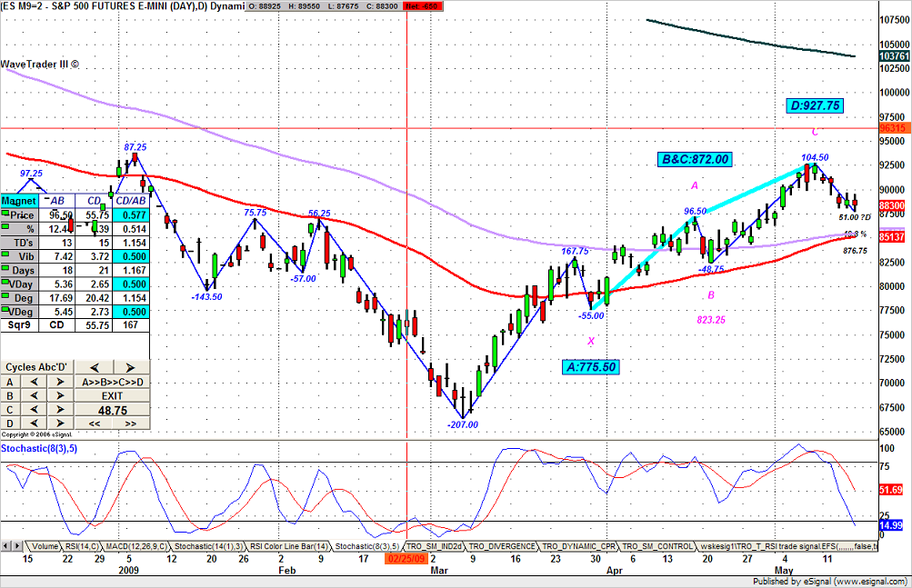912x588 pixels.
Task: Click the left arrow in row B
Action: pos(33,396)
